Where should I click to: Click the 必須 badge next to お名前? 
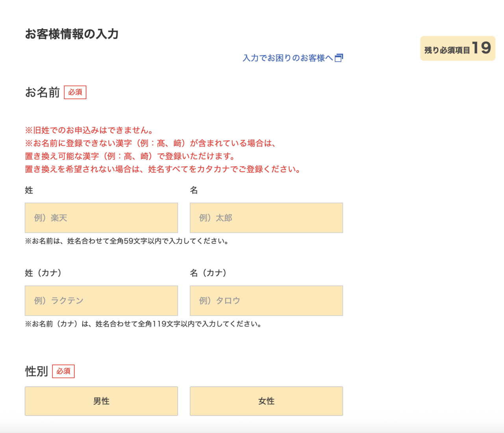click(x=76, y=92)
